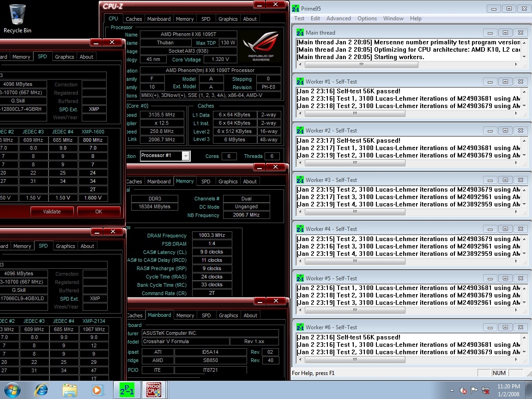Click Worker #1 horizontal scrollbar thumb
Screen dimensions: 532x399
tap(355, 114)
